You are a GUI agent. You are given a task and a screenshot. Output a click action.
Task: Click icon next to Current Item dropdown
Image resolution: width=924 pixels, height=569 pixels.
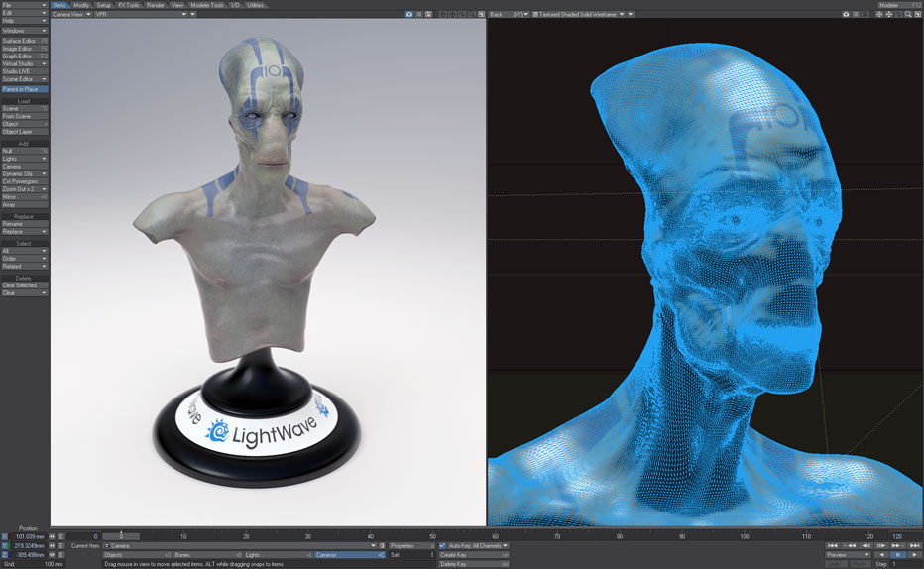[382, 546]
